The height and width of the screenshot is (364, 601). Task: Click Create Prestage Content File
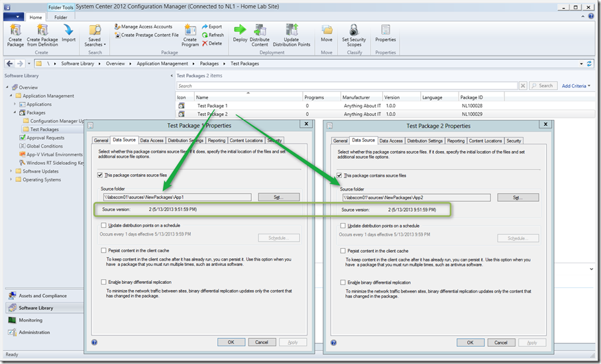[146, 35]
